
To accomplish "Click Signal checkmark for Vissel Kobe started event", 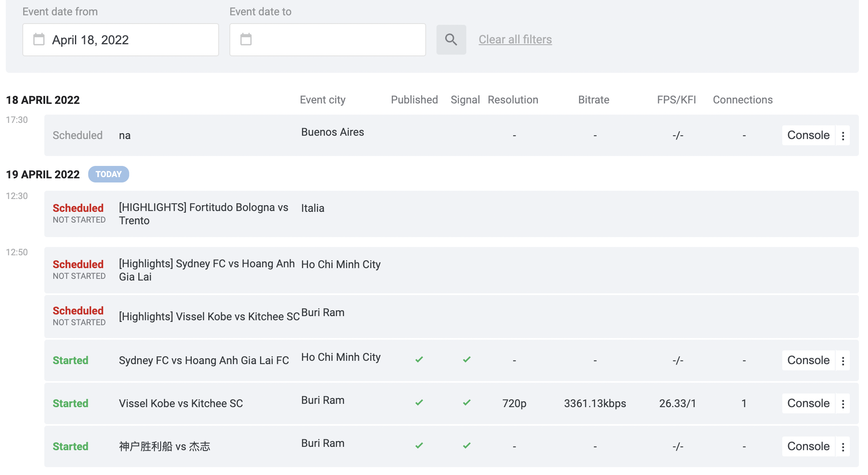I will point(467,403).
